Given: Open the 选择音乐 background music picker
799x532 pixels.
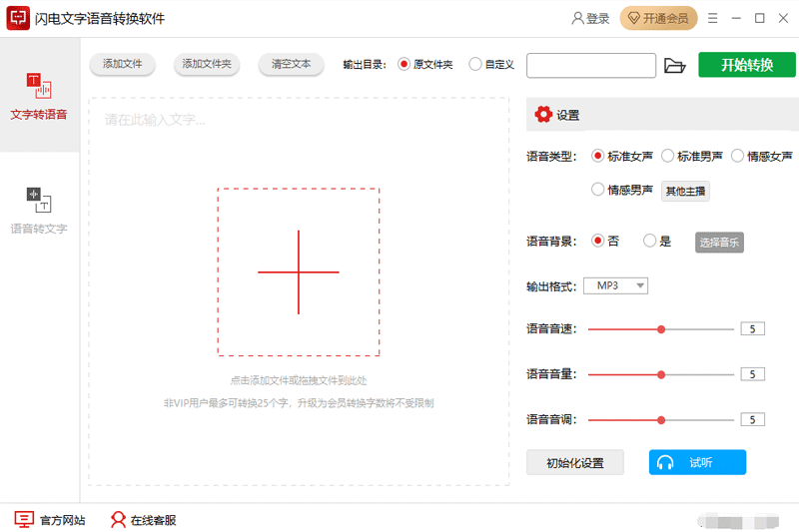Looking at the screenshot, I should (719, 242).
